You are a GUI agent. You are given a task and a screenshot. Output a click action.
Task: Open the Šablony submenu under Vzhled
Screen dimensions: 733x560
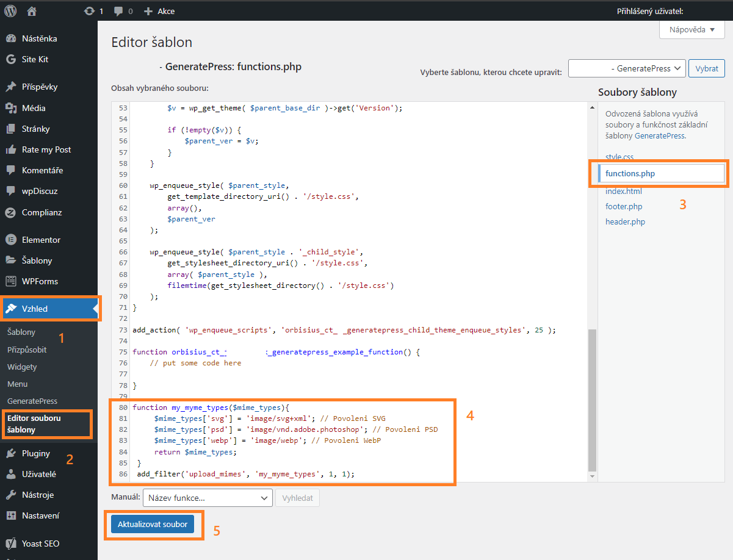point(21,332)
